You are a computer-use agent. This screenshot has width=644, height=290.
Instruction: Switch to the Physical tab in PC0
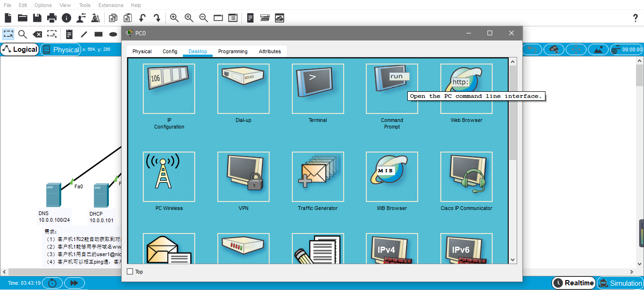[x=142, y=51]
